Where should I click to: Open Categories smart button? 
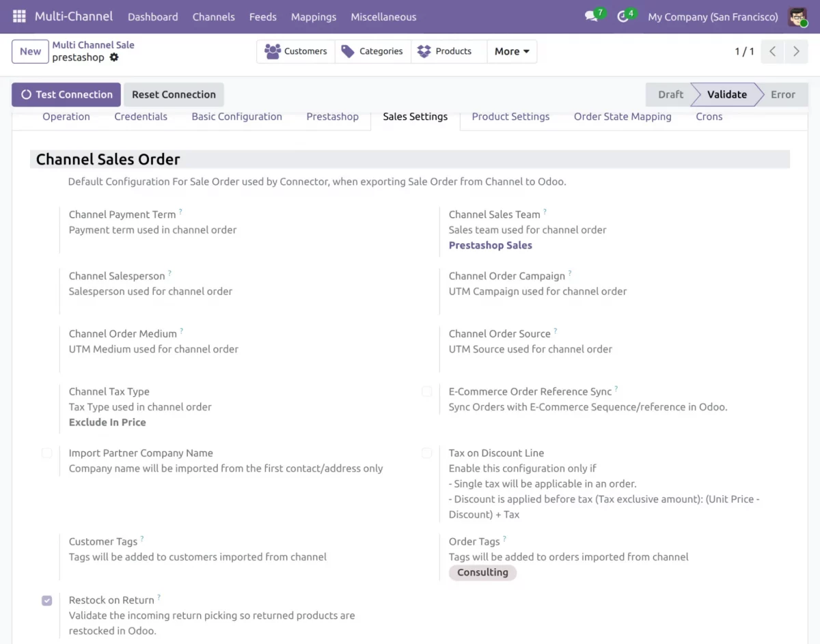(x=372, y=51)
